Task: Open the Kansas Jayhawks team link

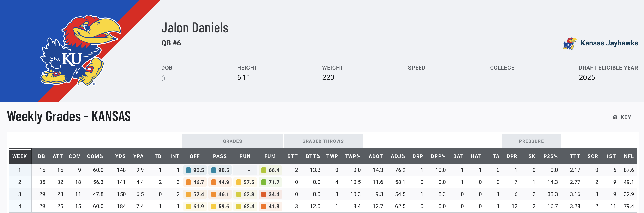Action: pyautogui.click(x=609, y=43)
